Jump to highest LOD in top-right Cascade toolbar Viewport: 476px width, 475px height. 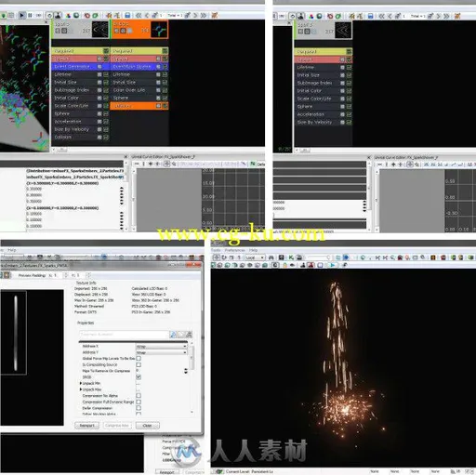click(446, 16)
